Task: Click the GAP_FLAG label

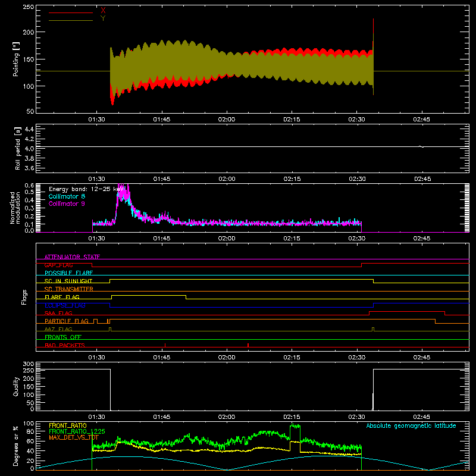Action: click(x=58, y=265)
